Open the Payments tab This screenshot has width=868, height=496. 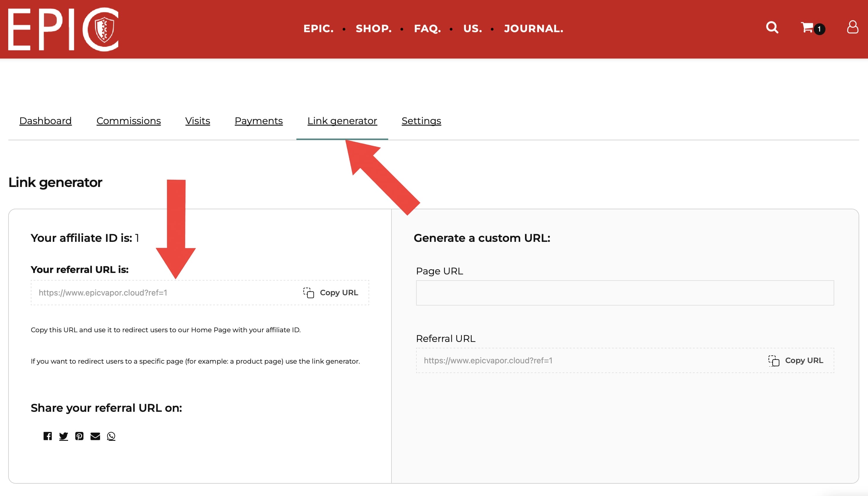[259, 121]
